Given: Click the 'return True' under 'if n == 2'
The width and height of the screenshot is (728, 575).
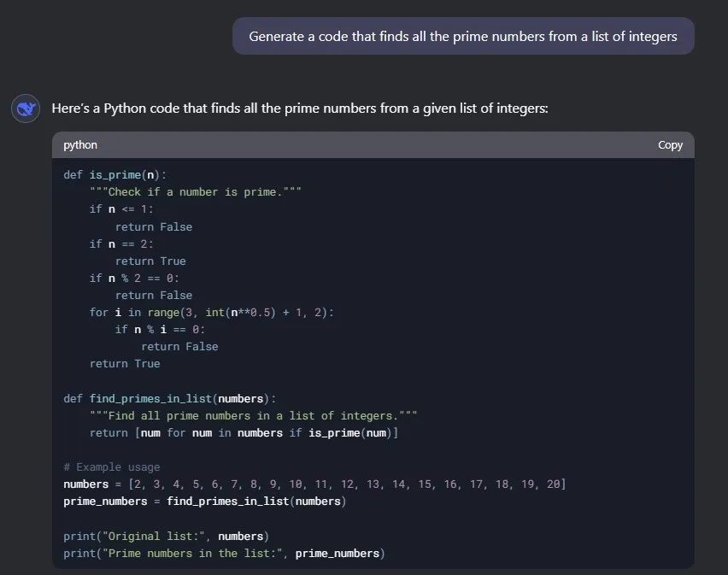Looking at the screenshot, I should (150, 261).
